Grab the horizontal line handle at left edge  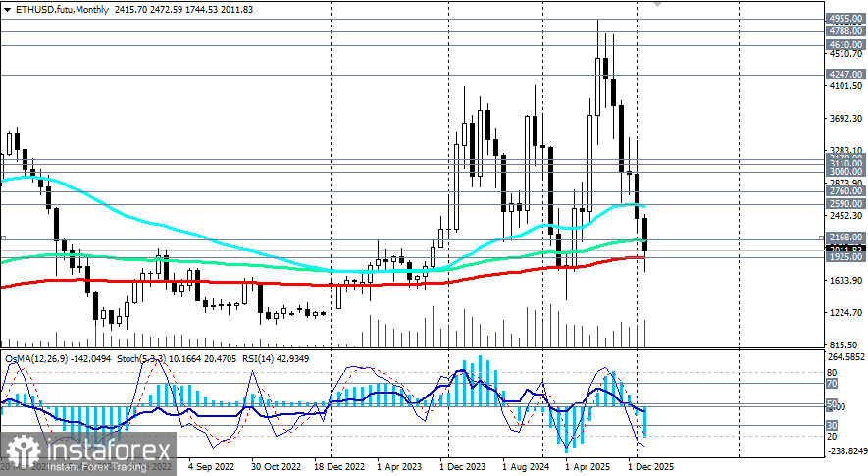tap(2, 238)
